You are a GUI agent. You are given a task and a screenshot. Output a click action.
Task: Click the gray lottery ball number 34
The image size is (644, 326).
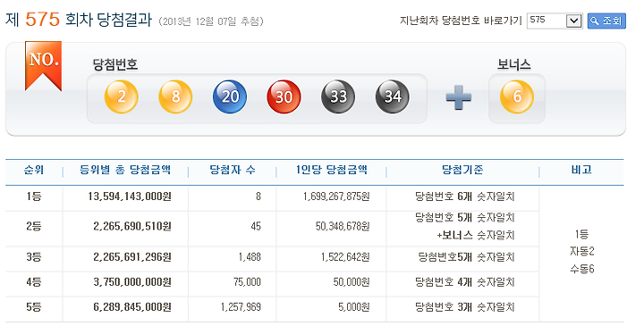[393, 96]
